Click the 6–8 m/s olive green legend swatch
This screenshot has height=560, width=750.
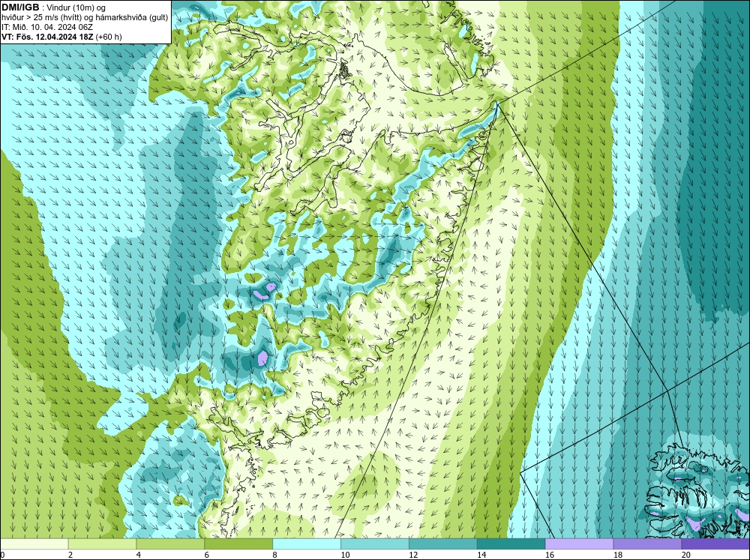pyautogui.click(x=238, y=544)
